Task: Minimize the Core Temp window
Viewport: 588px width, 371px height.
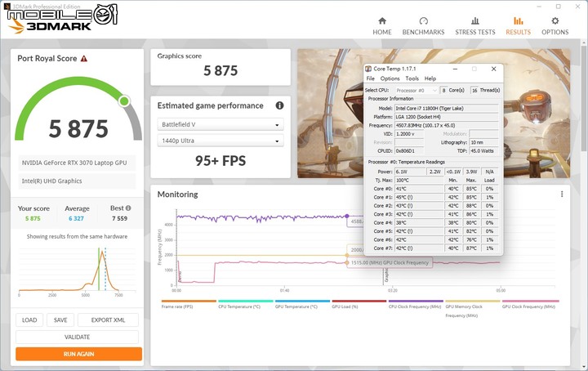Action: pyautogui.click(x=455, y=69)
